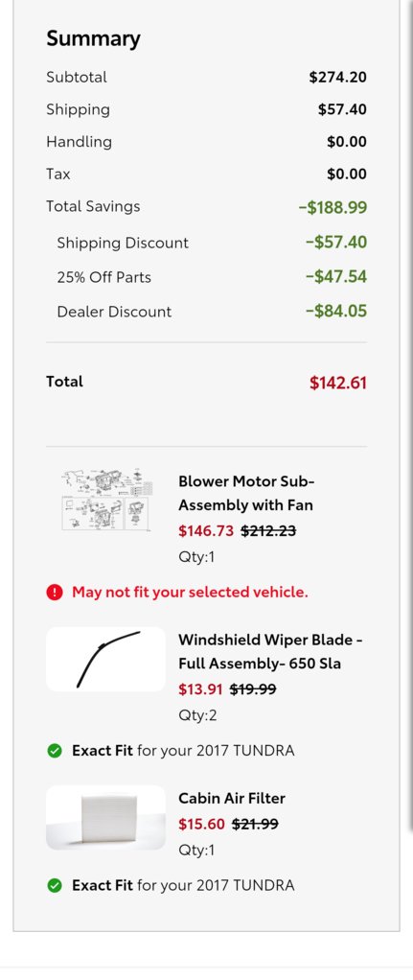Click the Shipping Discount savings row
The image size is (413, 980).
pos(206,243)
